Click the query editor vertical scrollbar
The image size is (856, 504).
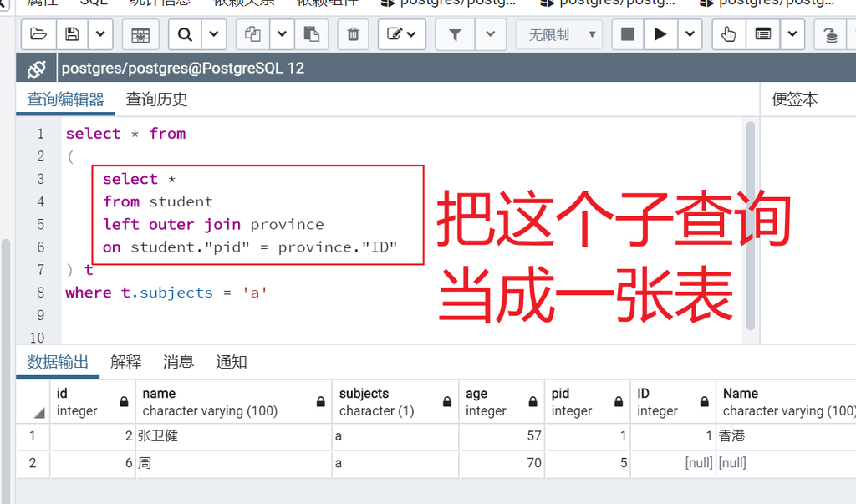750,226
